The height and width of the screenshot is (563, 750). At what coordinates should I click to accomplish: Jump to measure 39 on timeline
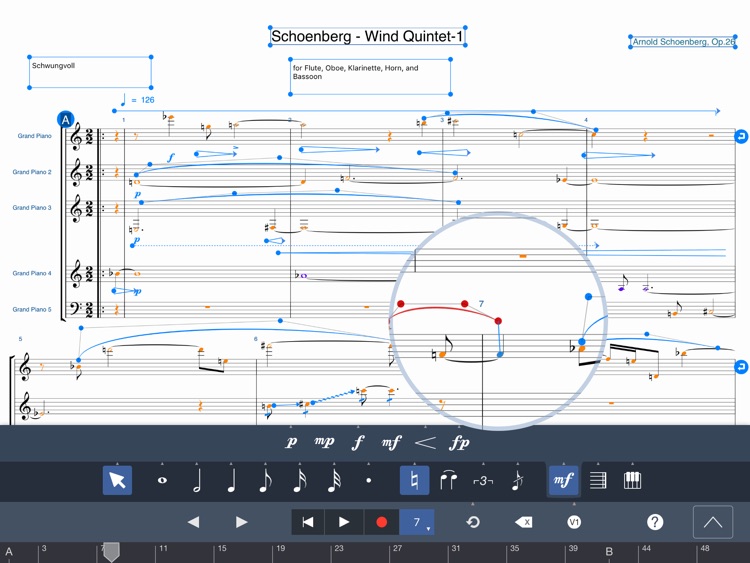click(573, 548)
